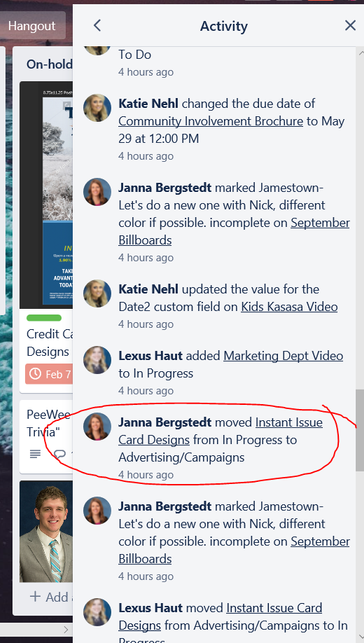Click the comment icon on PeeWee card

pyautogui.click(x=60, y=454)
